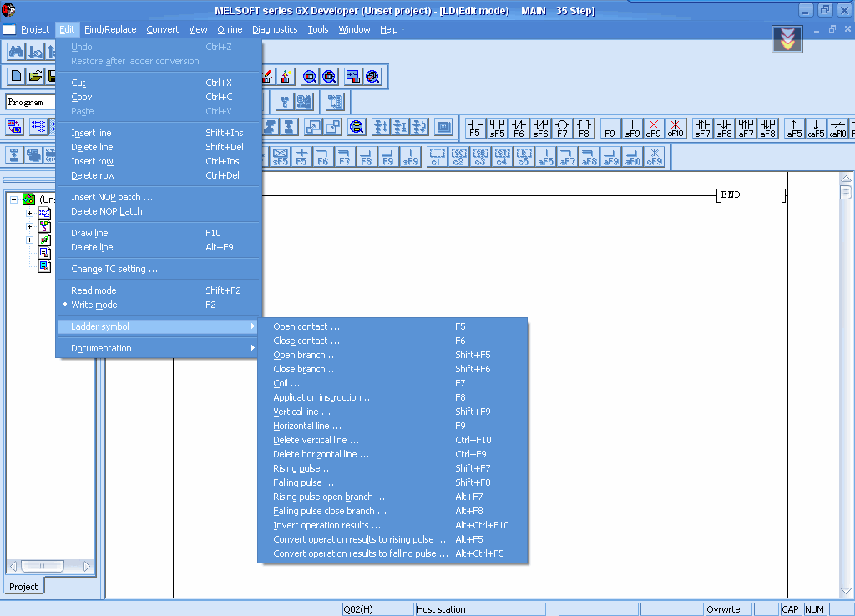Click the c4 SFC symbol toolbar icon

point(502,157)
